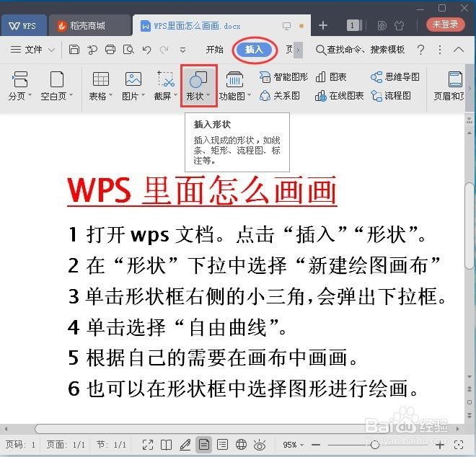Click the window count "1" button
Image resolution: width=476 pixels, height=457 pixels.
354,25
